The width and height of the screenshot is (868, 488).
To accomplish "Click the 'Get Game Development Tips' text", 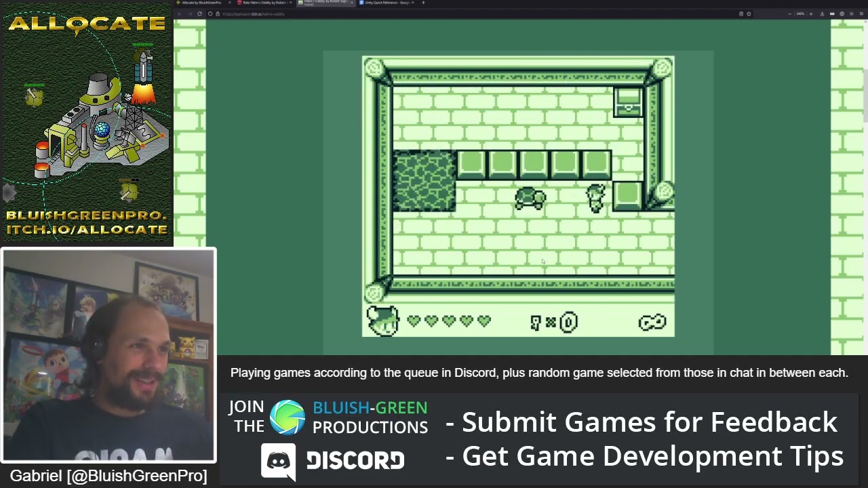I will (645, 456).
